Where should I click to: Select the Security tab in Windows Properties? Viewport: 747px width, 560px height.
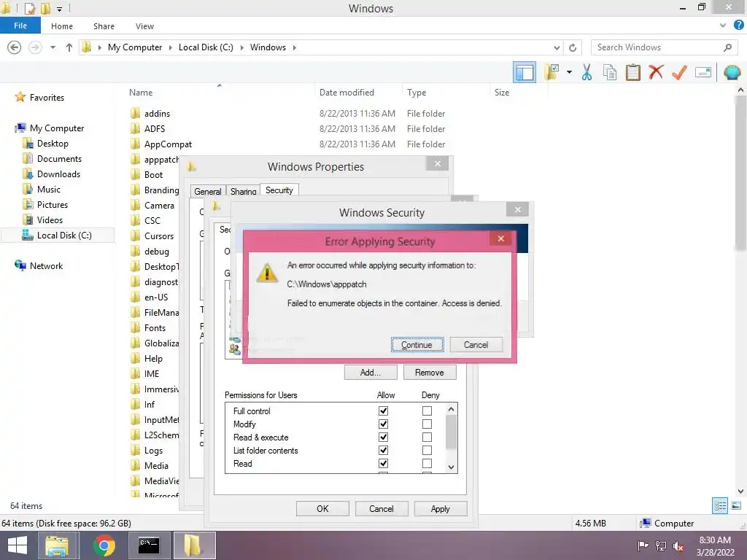pos(279,190)
